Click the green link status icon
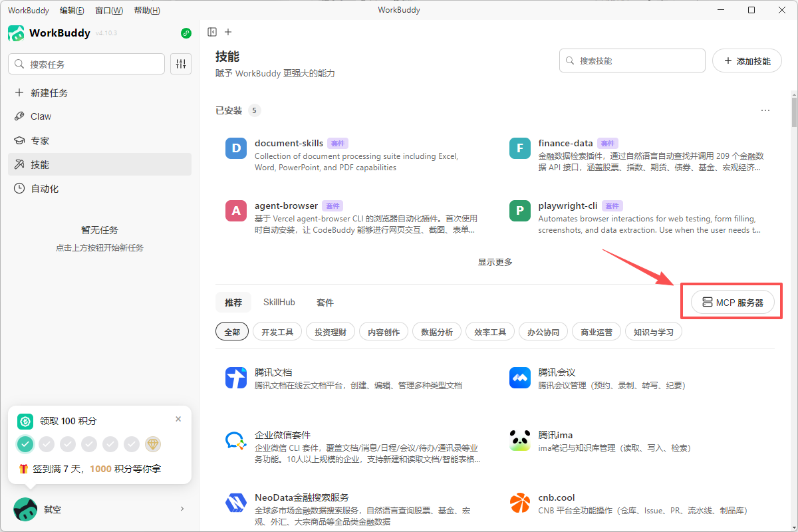 click(x=186, y=33)
